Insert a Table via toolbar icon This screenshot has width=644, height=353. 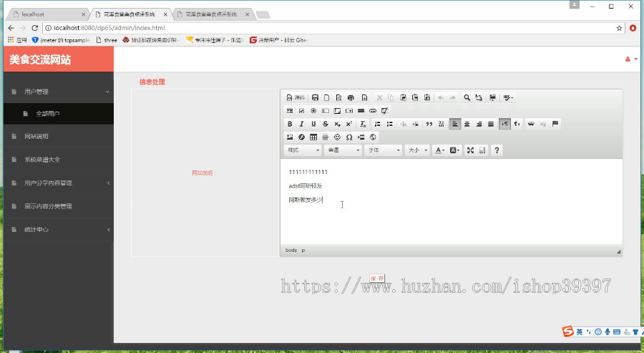coord(313,137)
